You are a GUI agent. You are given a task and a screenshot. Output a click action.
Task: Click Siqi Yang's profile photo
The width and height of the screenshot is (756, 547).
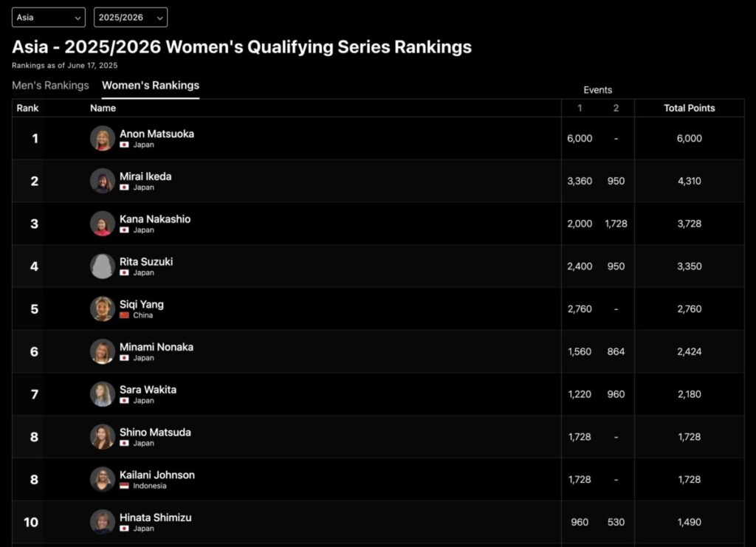pyautogui.click(x=102, y=309)
